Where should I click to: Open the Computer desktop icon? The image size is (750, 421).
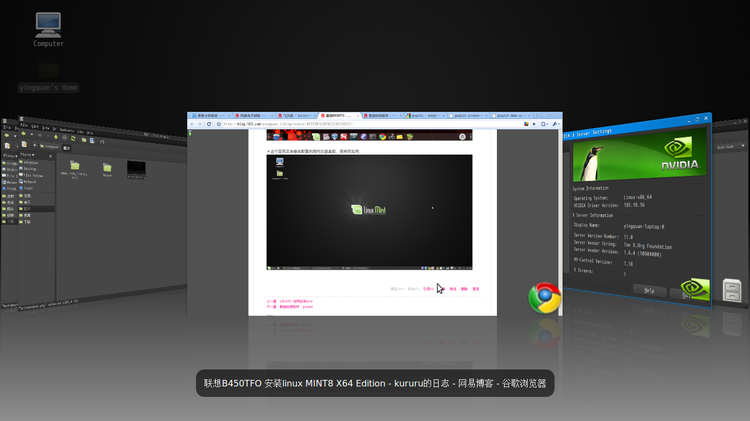tap(48, 30)
